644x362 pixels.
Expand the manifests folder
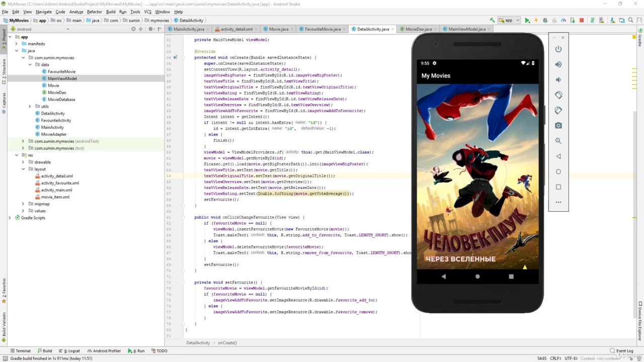click(17, 44)
